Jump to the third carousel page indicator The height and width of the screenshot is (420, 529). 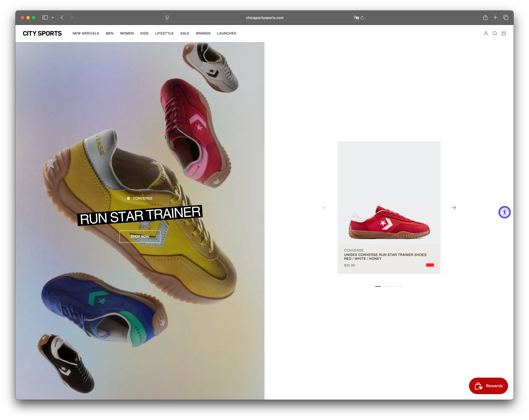point(390,286)
